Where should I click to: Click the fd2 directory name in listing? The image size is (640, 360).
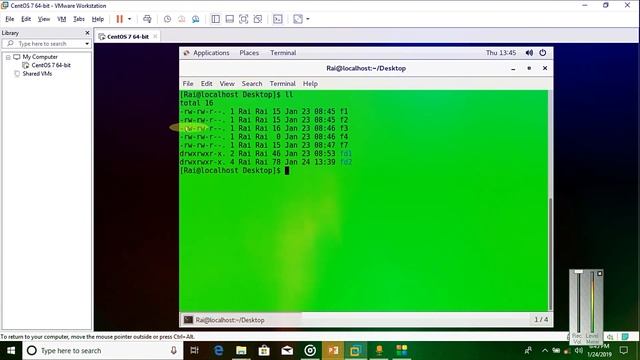click(x=346, y=162)
